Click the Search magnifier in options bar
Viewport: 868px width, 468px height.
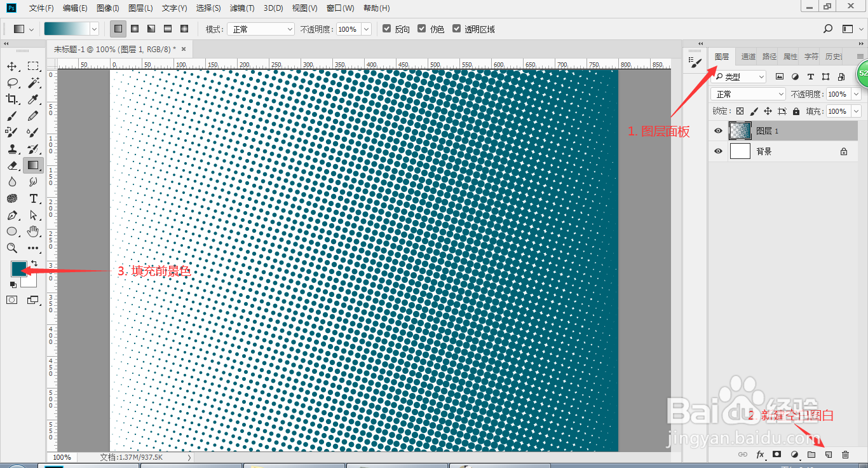828,29
